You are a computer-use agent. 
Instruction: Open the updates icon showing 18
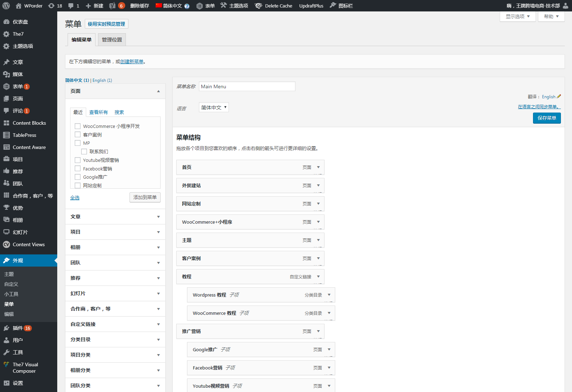tap(52, 6)
